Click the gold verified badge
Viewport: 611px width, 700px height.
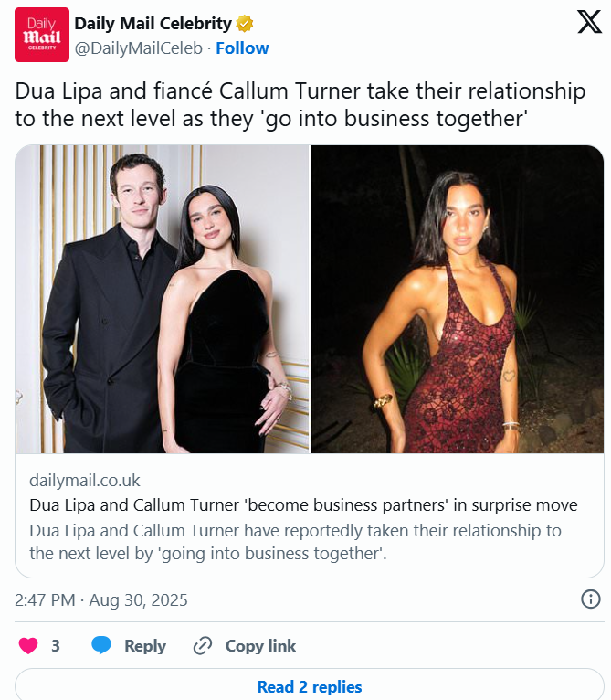tap(245, 23)
